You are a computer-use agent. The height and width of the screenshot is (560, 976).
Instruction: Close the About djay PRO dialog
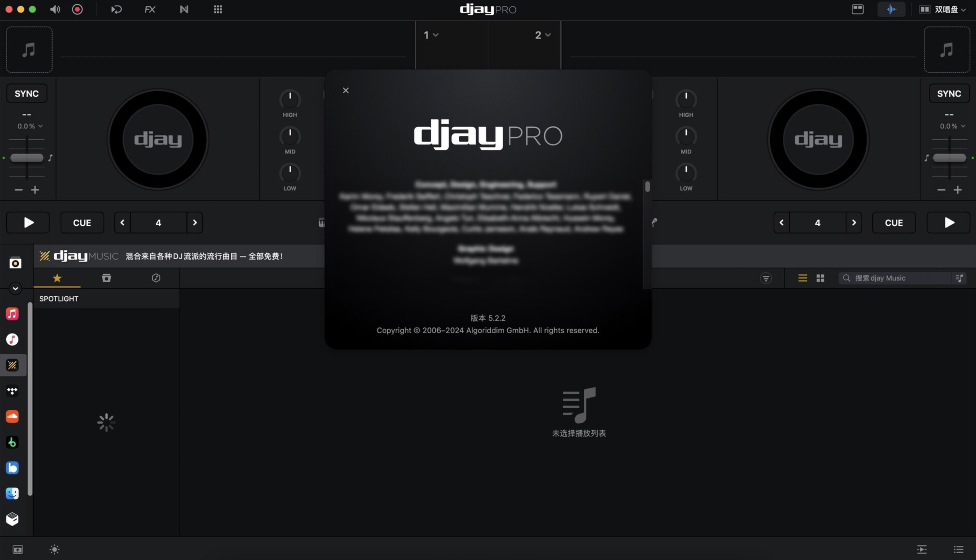point(346,90)
